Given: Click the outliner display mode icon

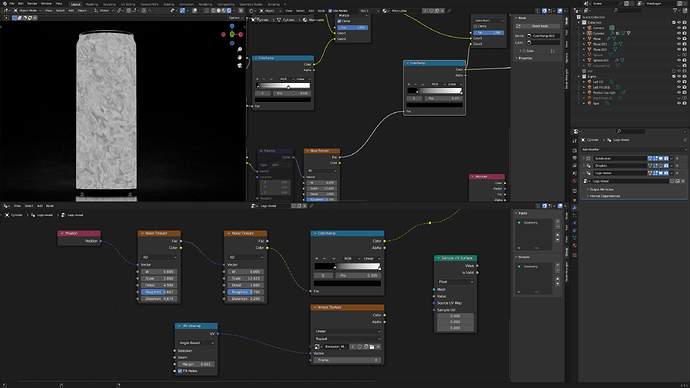Looking at the screenshot, I should [x=586, y=11].
